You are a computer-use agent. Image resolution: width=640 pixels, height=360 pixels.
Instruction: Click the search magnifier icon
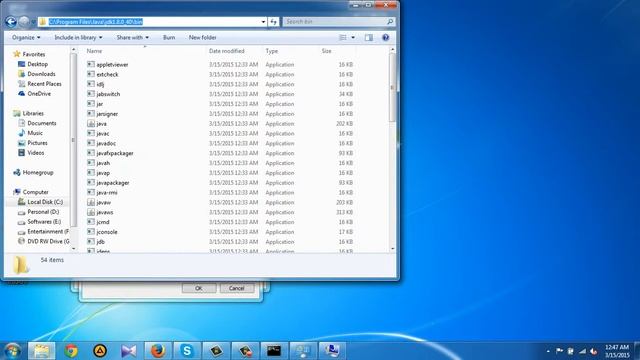(390, 22)
